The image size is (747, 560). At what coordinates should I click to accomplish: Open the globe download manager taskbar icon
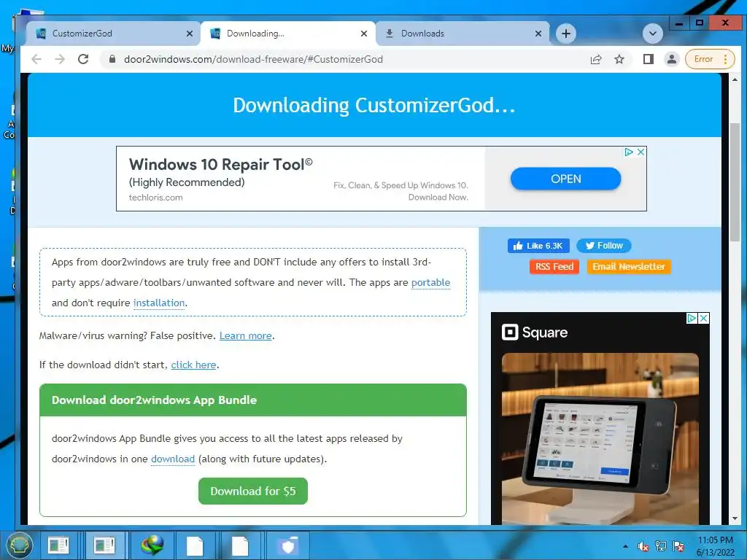pos(152,545)
